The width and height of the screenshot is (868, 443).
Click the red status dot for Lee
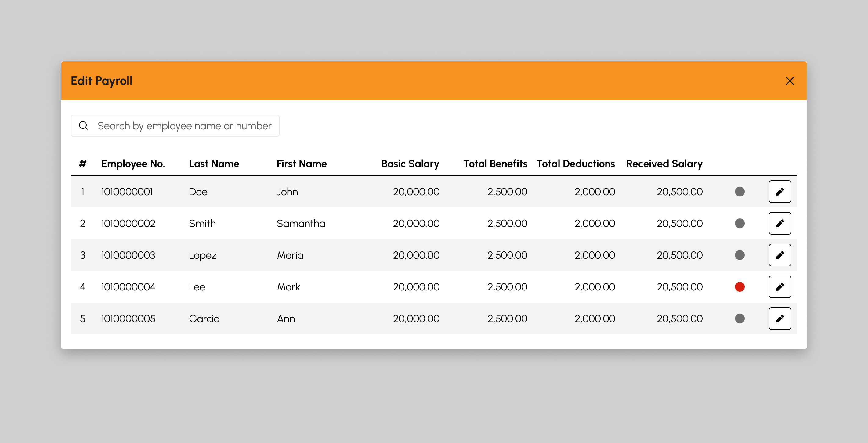pyautogui.click(x=740, y=287)
